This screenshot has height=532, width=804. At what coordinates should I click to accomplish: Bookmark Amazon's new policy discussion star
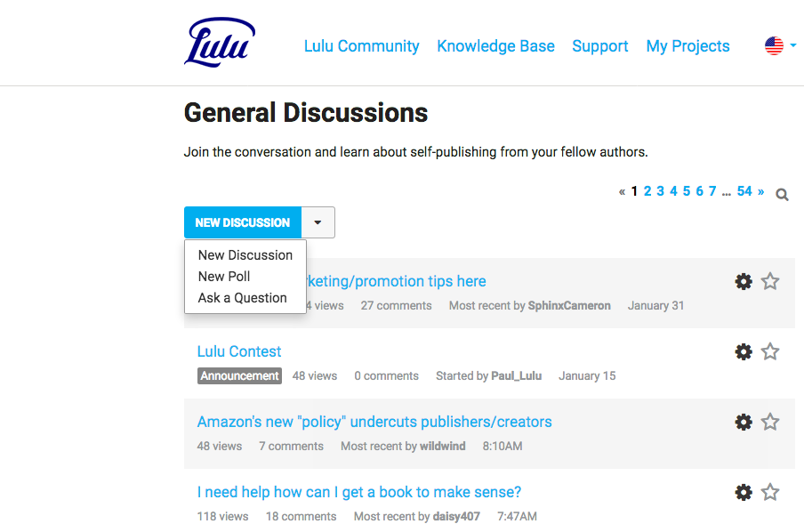pyautogui.click(x=769, y=422)
